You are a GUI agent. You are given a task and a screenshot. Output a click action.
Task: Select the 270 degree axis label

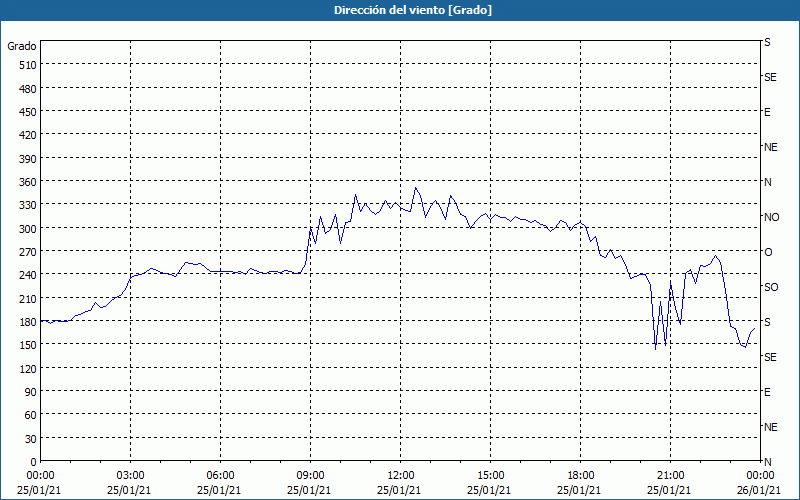point(28,252)
